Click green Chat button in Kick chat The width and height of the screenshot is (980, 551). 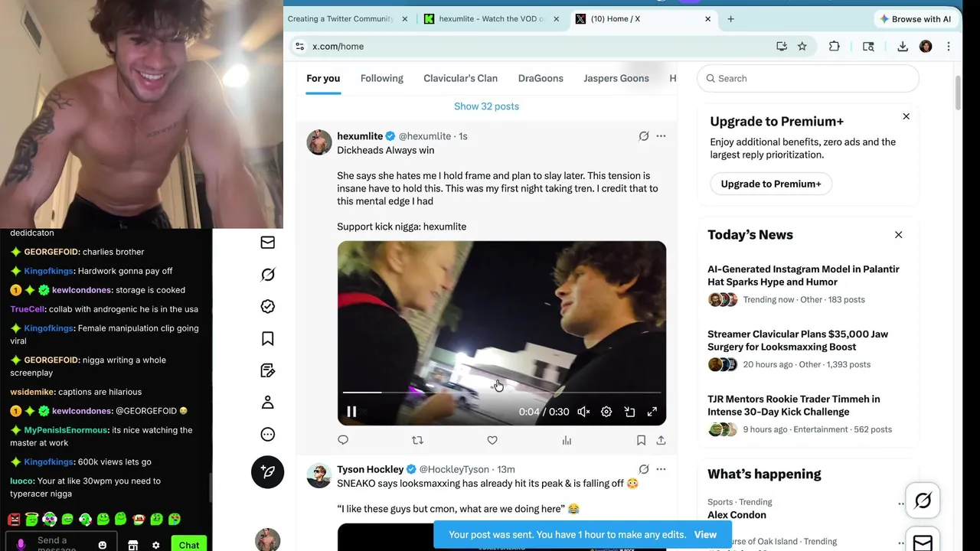pyautogui.click(x=189, y=544)
